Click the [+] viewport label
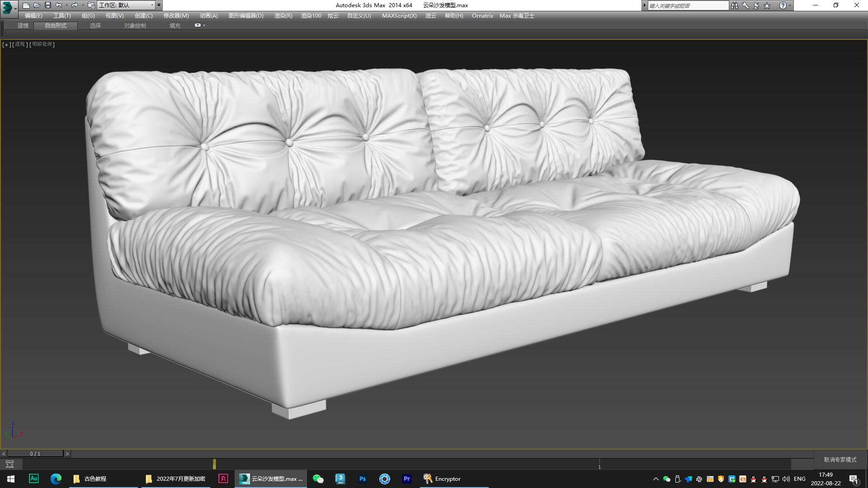The image size is (868, 488). coord(6,44)
